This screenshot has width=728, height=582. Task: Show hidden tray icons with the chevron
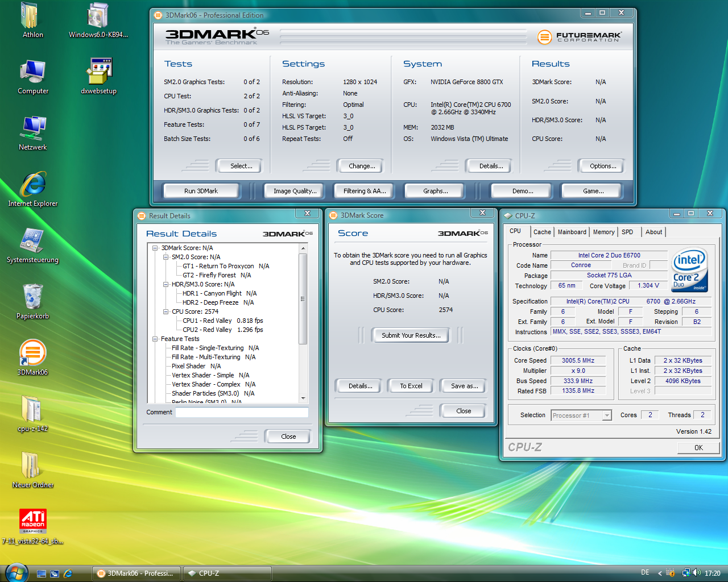coord(660,573)
